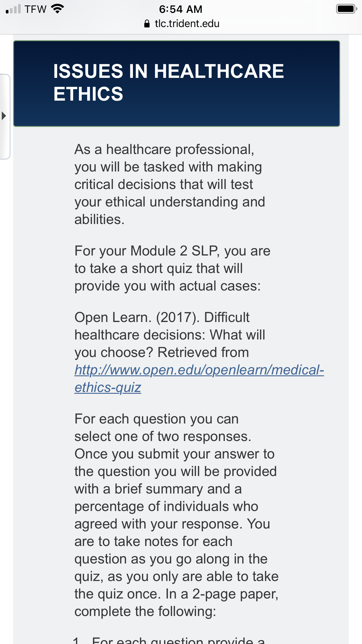The width and height of the screenshot is (362, 644).
Task: Tap the lock icon beside the URL
Action: [147, 24]
